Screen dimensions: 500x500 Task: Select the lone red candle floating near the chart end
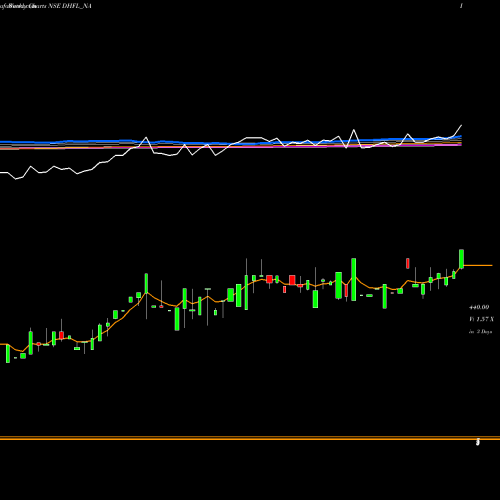coord(407,263)
